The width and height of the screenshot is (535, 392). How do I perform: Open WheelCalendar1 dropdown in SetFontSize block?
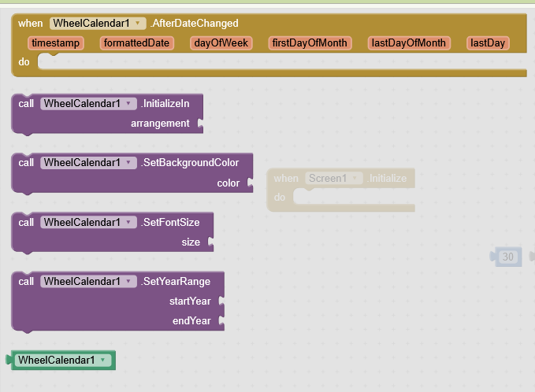click(128, 223)
